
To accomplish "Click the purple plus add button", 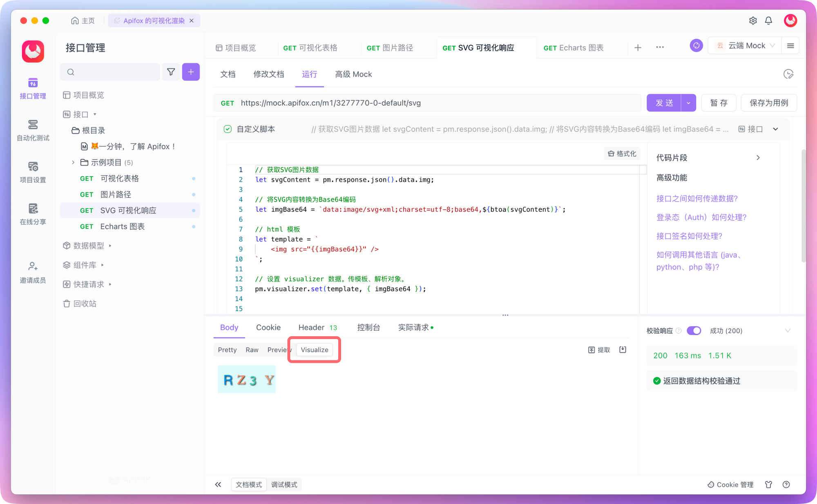I will point(191,72).
